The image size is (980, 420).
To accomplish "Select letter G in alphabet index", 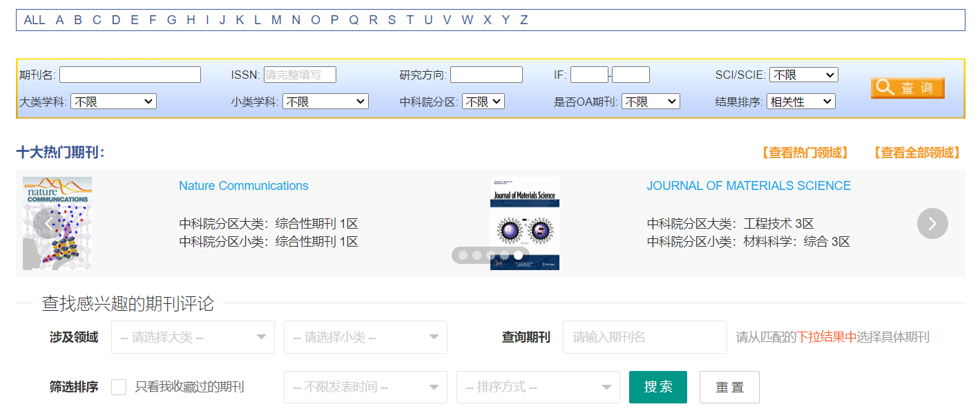I will [171, 20].
